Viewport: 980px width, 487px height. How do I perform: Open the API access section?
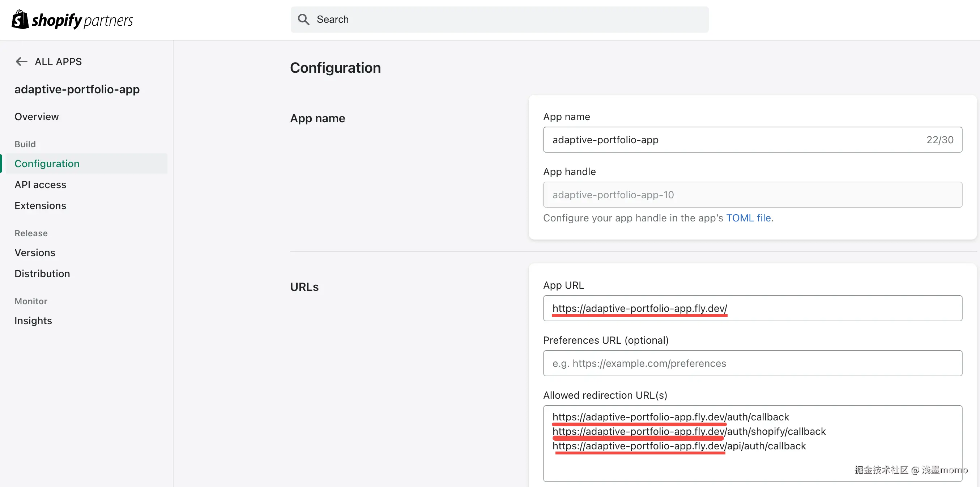41,184
